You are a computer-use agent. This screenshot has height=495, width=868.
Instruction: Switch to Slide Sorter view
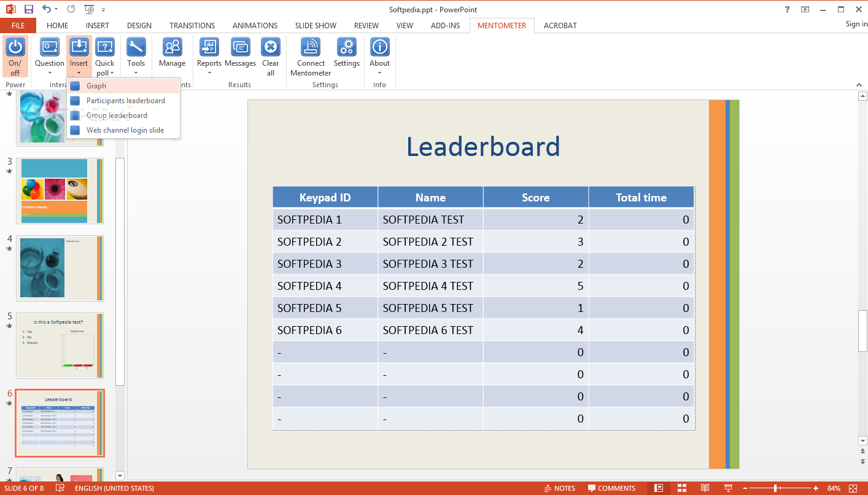[x=682, y=488]
